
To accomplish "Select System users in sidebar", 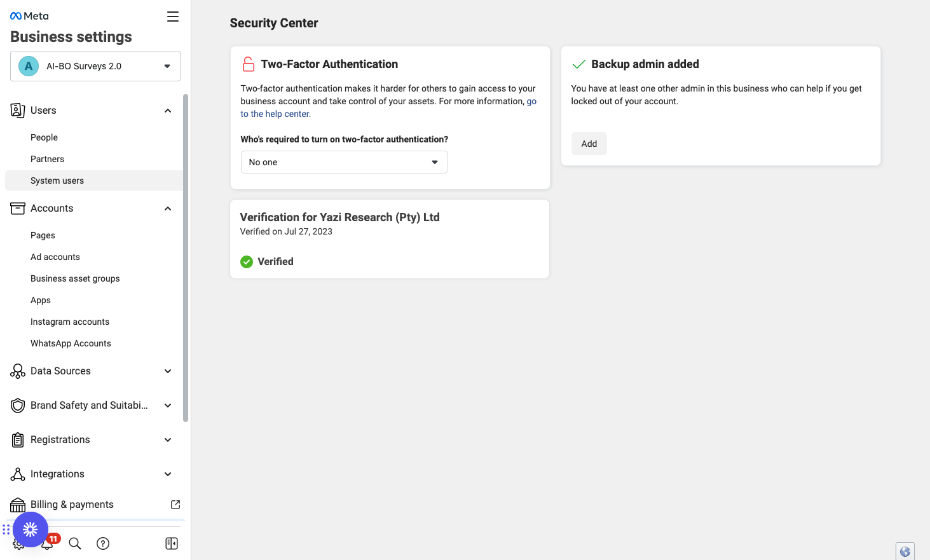I will [94, 181].
